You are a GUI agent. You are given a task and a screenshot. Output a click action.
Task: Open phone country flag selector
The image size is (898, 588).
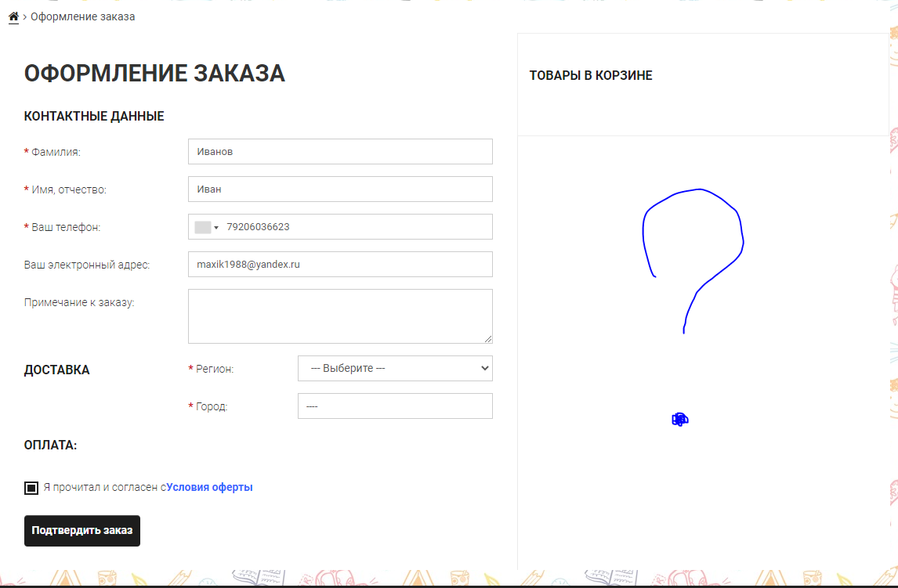207,227
